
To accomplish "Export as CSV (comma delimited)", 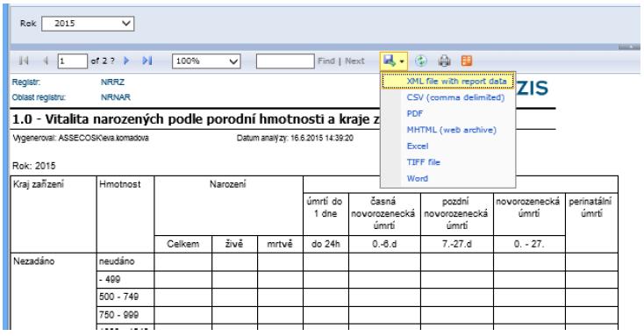I will (x=455, y=97).
